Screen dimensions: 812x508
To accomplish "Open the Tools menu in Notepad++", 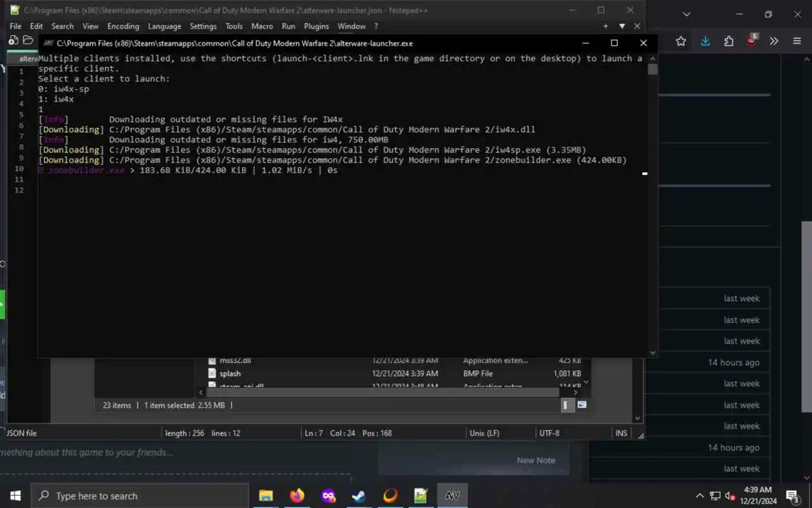I will (234, 26).
